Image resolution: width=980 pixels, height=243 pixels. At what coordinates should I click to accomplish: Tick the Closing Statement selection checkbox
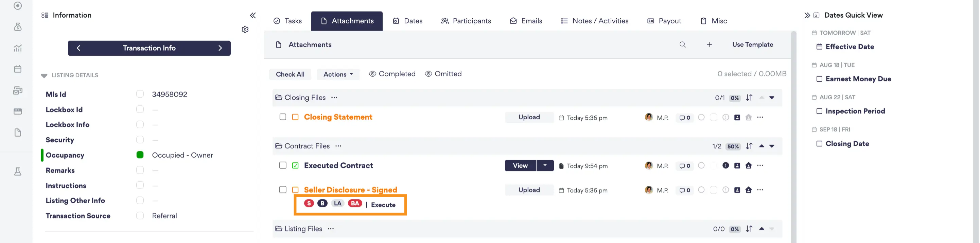(283, 117)
